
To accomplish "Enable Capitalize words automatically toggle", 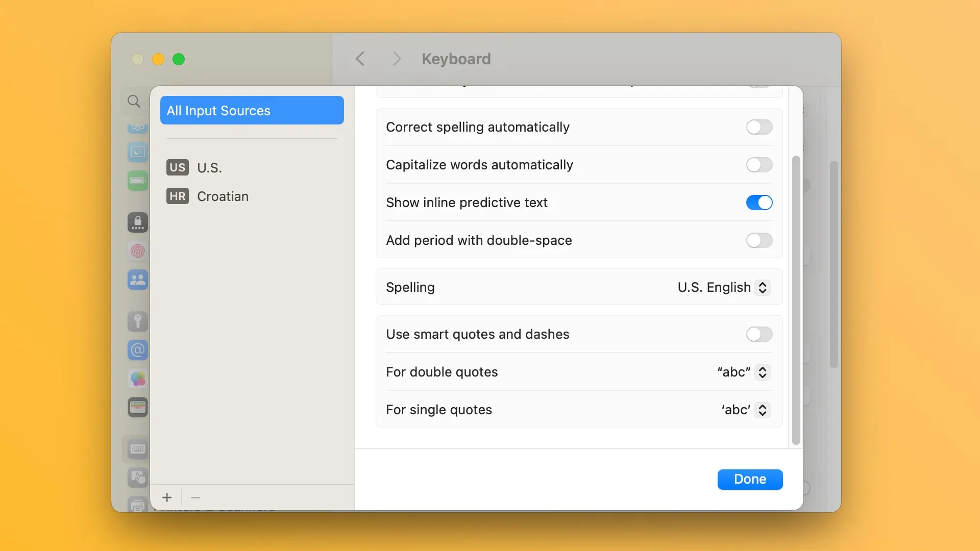I will point(759,165).
